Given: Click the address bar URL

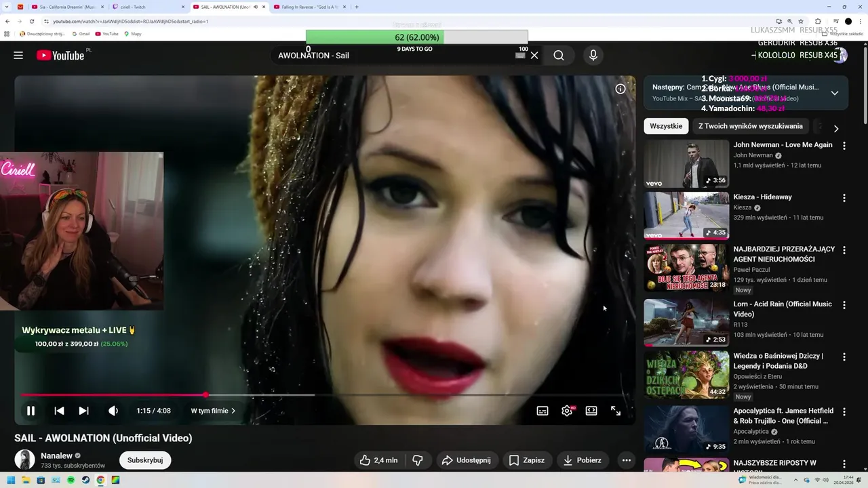Looking at the screenshot, I should click(x=131, y=21).
